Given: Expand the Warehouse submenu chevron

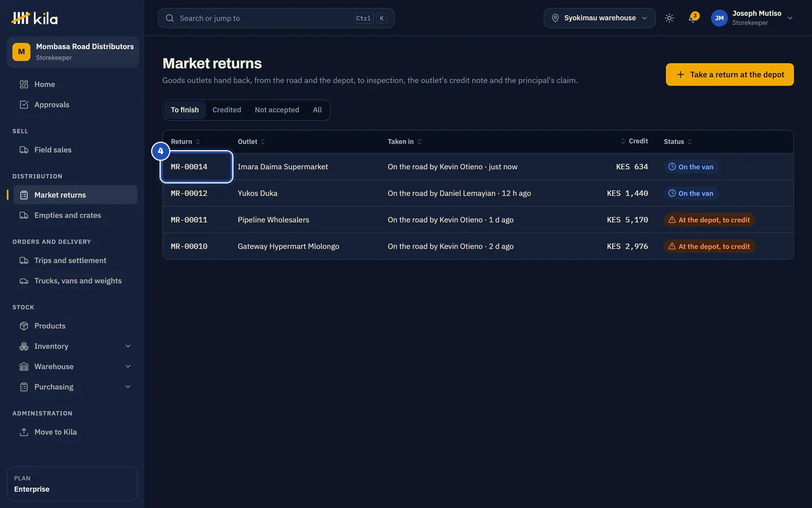Looking at the screenshot, I should [x=128, y=366].
